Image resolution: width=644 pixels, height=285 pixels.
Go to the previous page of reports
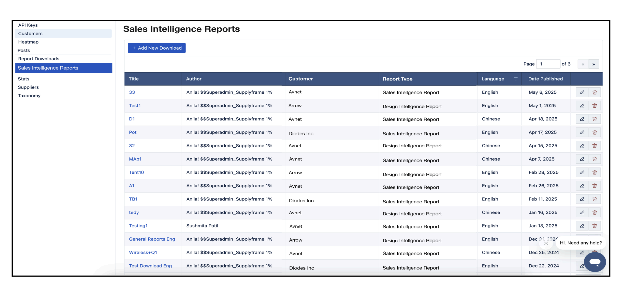(583, 64)
